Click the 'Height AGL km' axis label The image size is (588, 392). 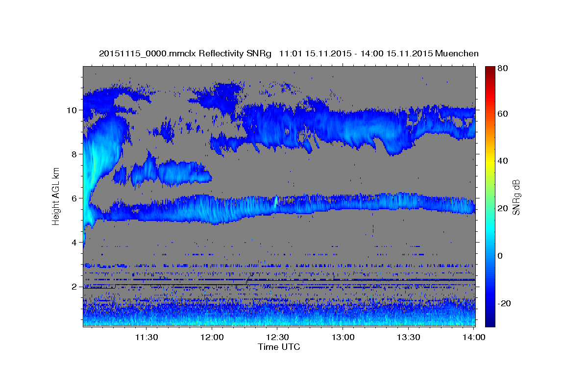click(x=56, y=196)
